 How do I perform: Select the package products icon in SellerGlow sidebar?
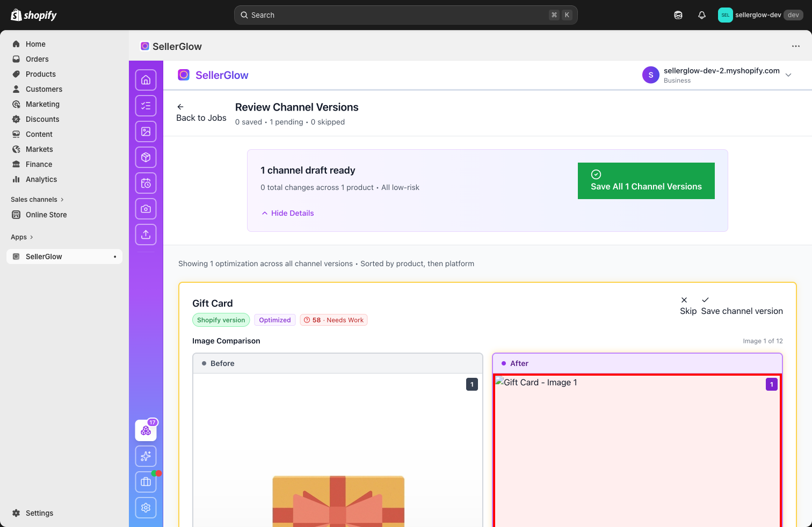[x=146, y=157]
